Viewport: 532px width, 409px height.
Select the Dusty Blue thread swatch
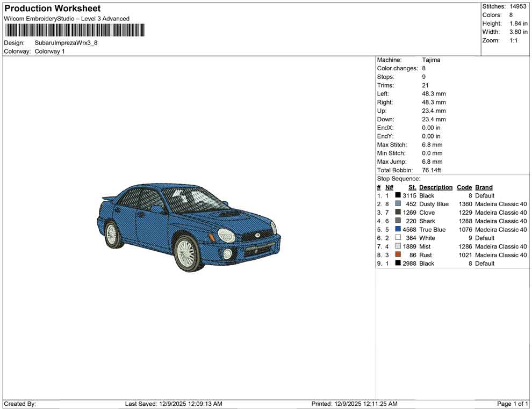(x=398, y=204)
